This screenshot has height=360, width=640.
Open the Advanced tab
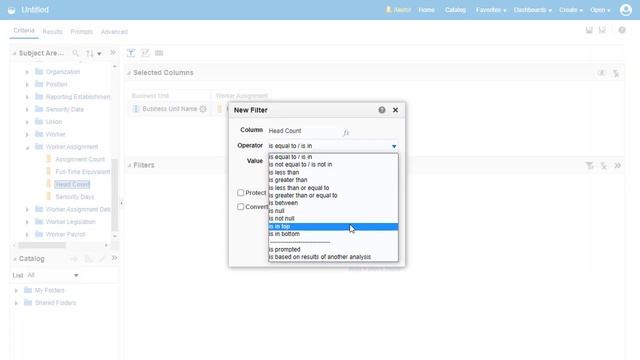pyautogui.click(x=114, y=32)
